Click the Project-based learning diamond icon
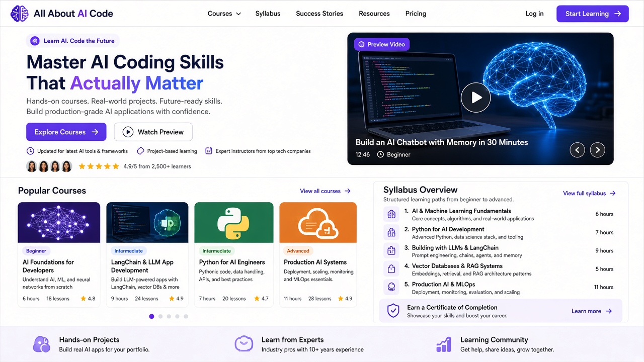The width and height of the screenshot is (644, 362). pyautogui.click(x=141, y=151)
